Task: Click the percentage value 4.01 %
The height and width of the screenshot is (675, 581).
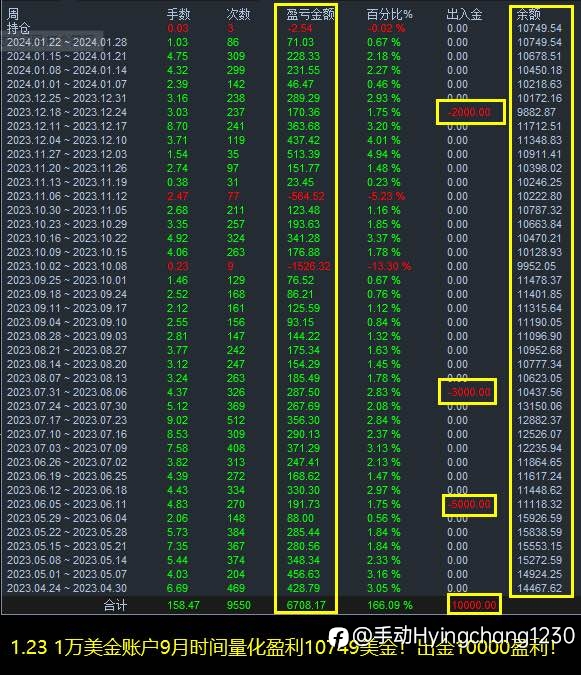Action: [x=383, y=140]
